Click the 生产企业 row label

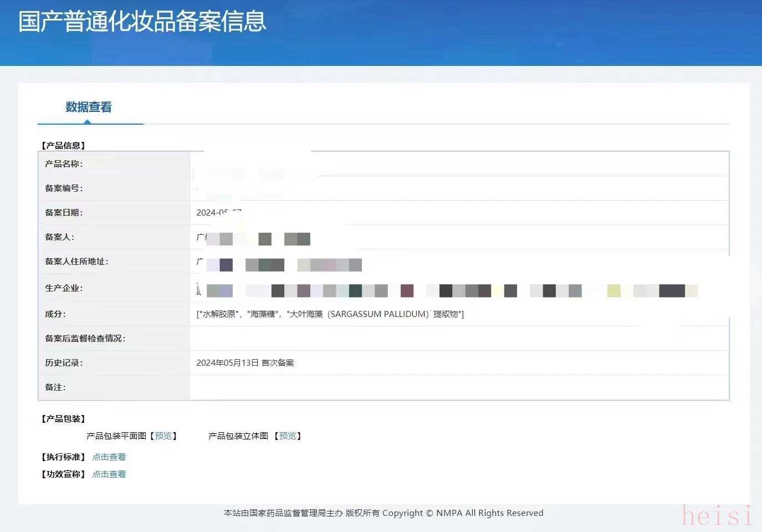[64, 288]
